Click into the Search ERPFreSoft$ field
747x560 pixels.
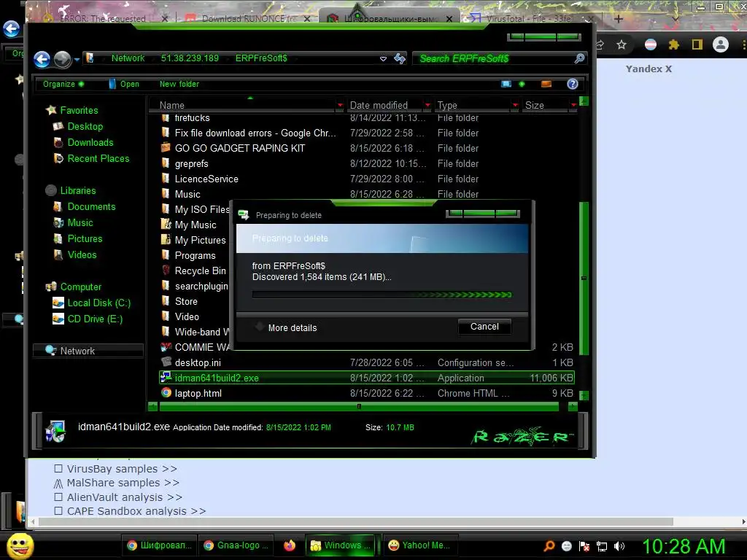pyautogui.click(x=493, y=58)
